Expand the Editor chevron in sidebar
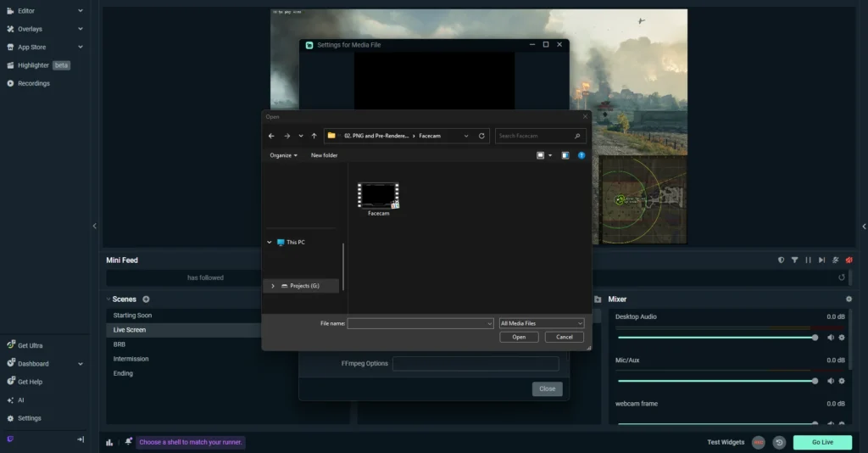The image size is (868, 453). (x=81, y=10)
